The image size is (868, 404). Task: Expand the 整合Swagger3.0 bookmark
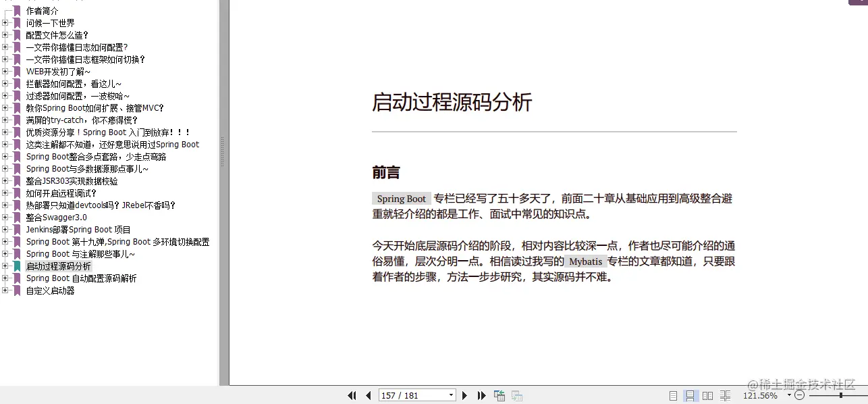[x=6, y=217]
